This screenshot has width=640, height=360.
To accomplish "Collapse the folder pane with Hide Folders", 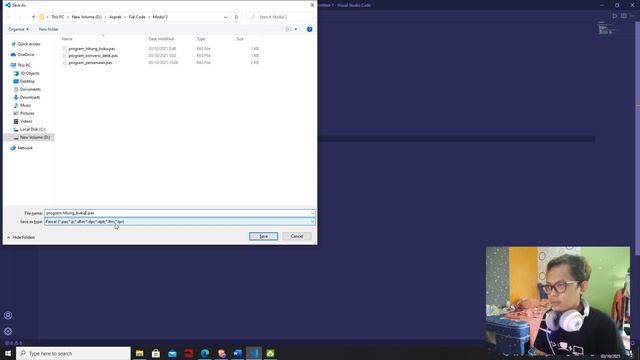I will pyautogui.click(x=21, y=238).
